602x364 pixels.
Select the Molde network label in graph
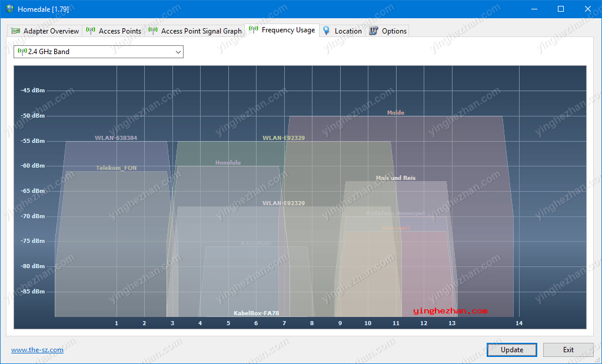pyautogui.click(x=395, y=113)
